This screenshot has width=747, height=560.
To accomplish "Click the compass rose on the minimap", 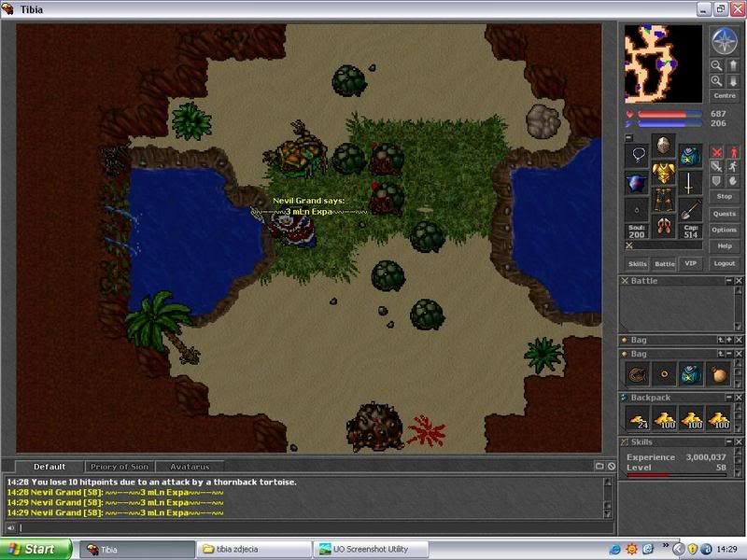I will [x=725, y=40].
